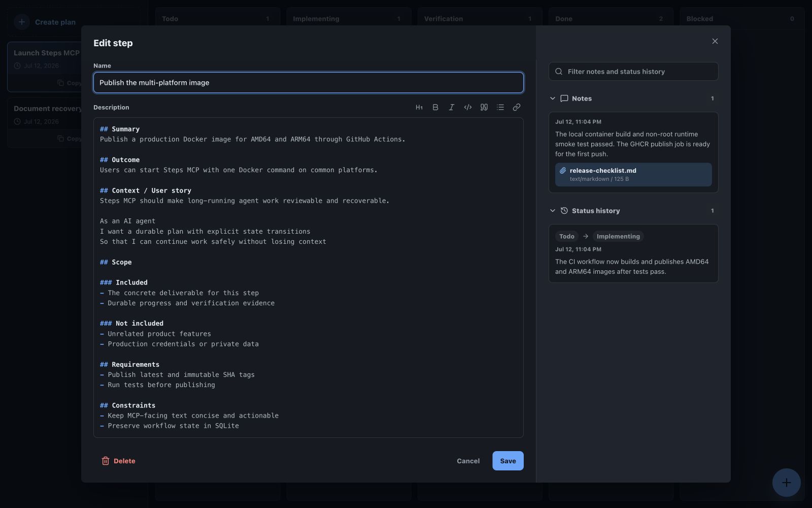Viewport: 812px width, 508px height.
Task: Click the Create plan plus icon
Action: 22,22
